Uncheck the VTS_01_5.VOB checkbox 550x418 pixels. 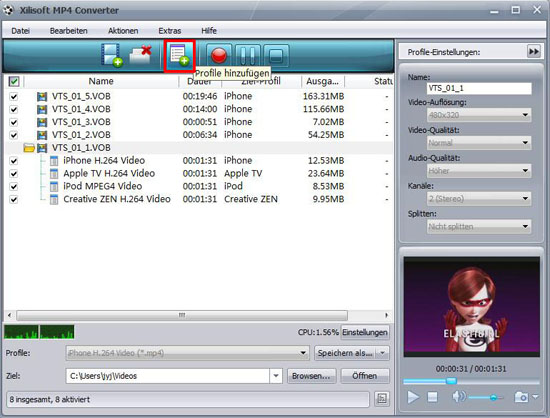pos(14,96)
